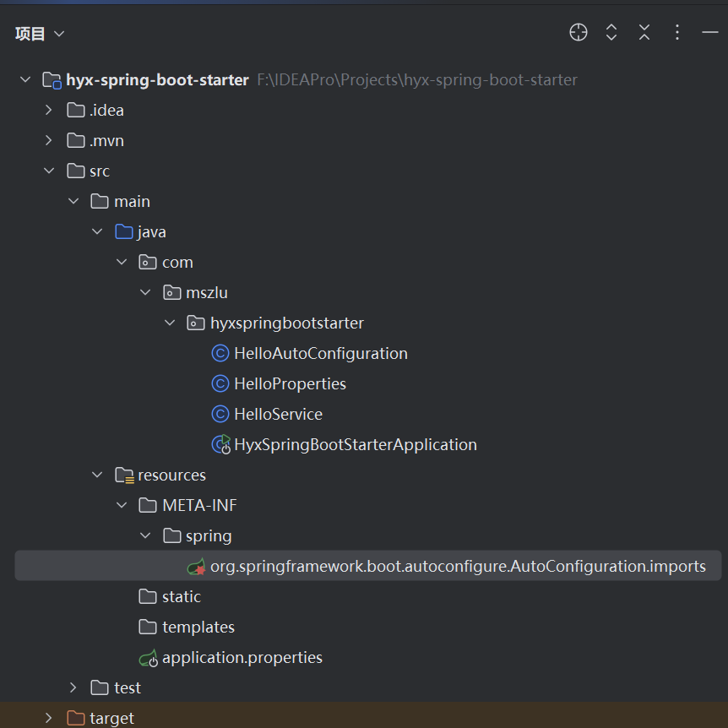Screen dimensions: 728x728
Task: Select the mszlu package label
Action: click(207, 292)
